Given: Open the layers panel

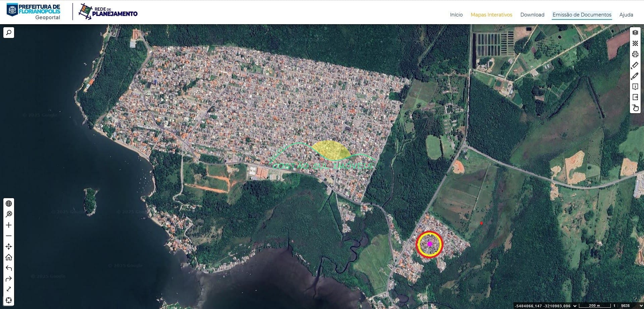Looking at the screenshot, I should (635, 33).
